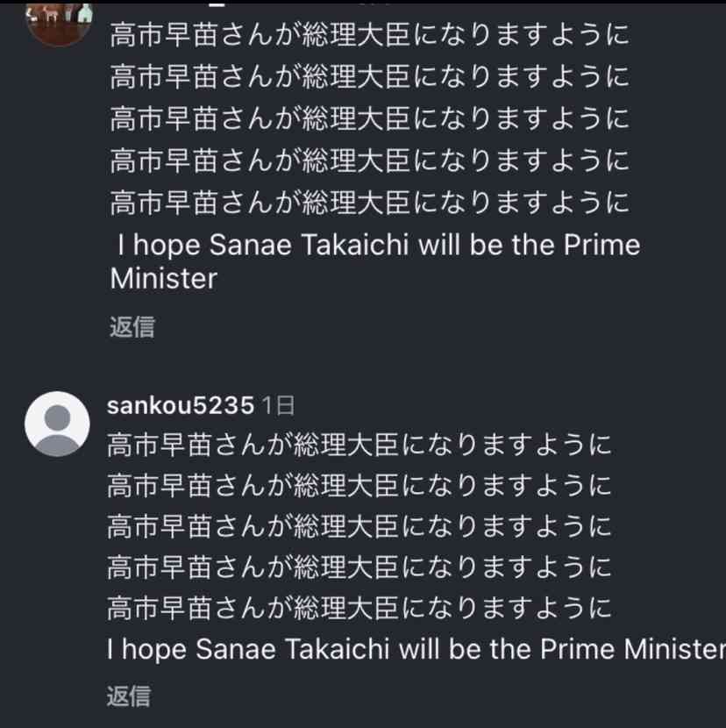The width and height of the screenshot is (726, 728).
Task: Click second visible Japanese line of upper comment
Action: (x=369, y=76)
